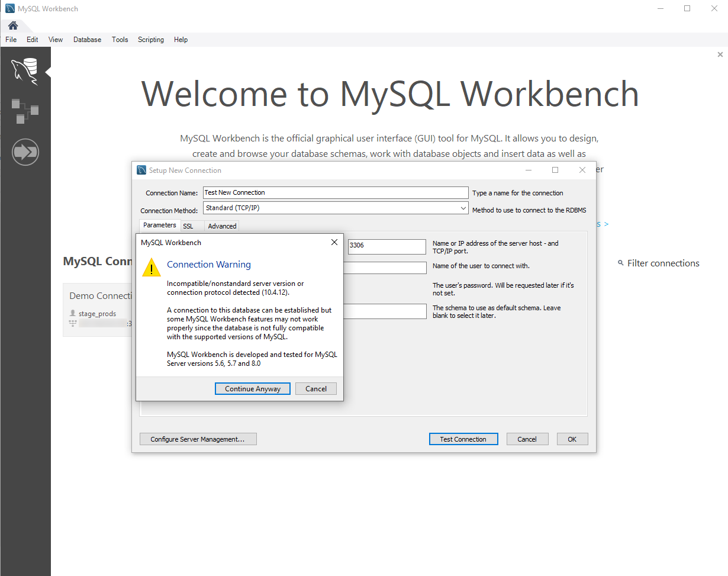The width and height of the screenshot is (728, 576).
Task: Close the Setup New Connection dialog
Action: pyautogui.click(x=582, y=170)
